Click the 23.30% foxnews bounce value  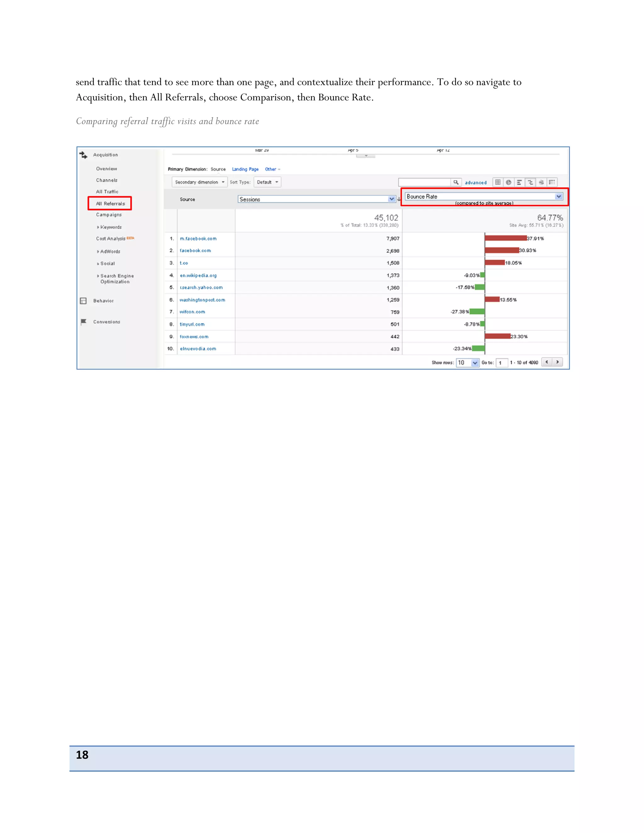(x=519, y=337)
